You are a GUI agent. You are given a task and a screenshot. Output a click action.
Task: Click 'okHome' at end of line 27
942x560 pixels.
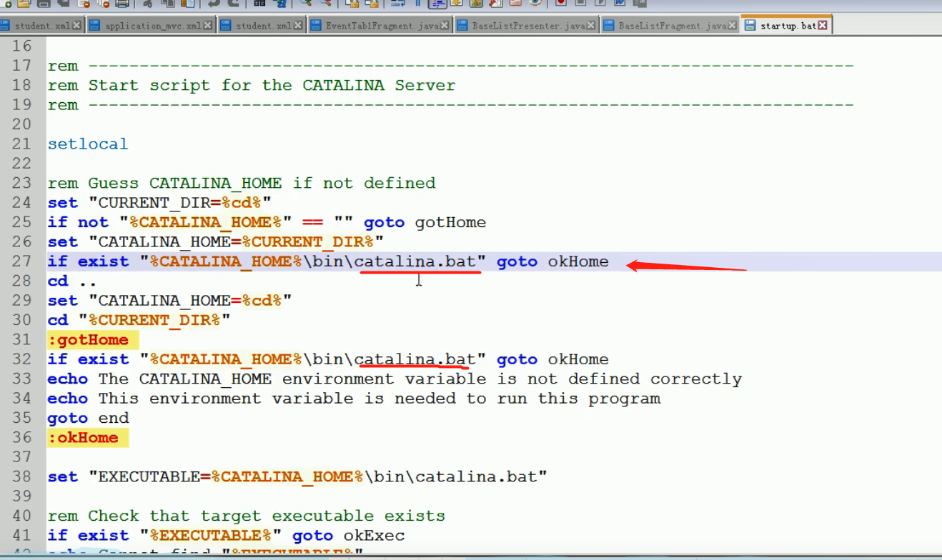tap(578, 261)
